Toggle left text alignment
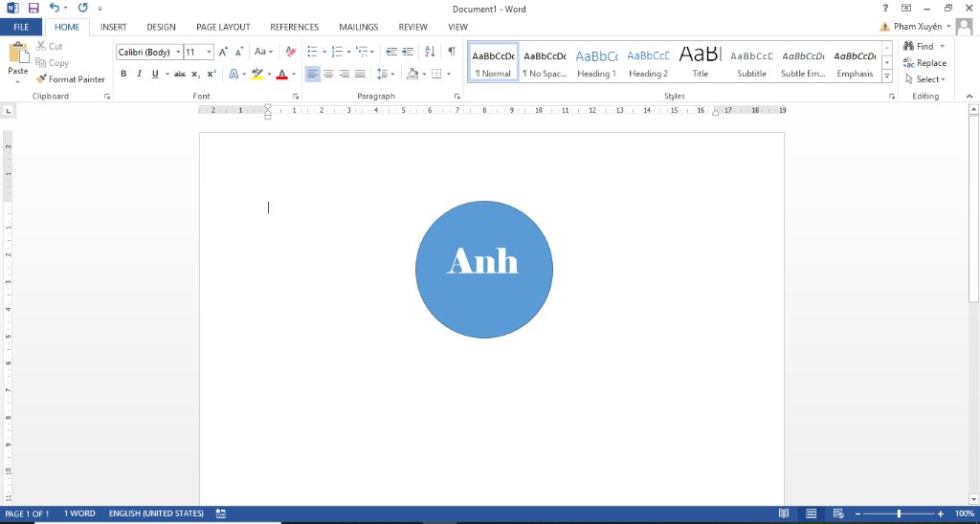The image size is (980, 524). tap(313, 74)
